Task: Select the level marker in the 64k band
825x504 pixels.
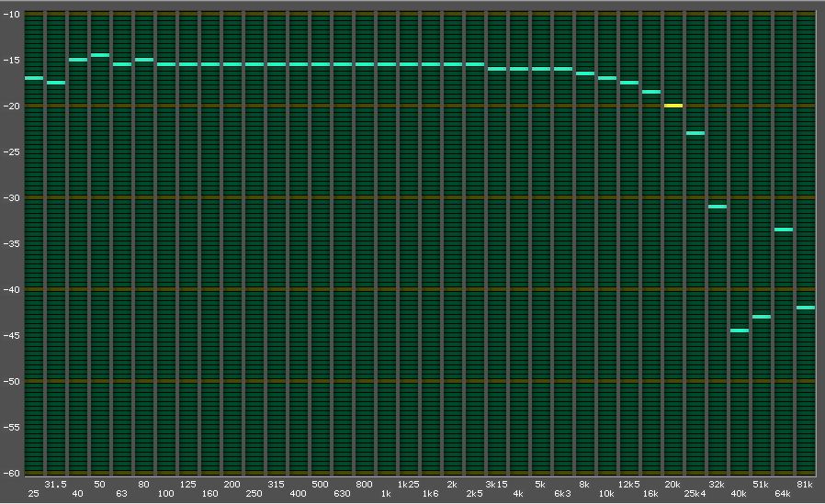Action: coord(784,230)
